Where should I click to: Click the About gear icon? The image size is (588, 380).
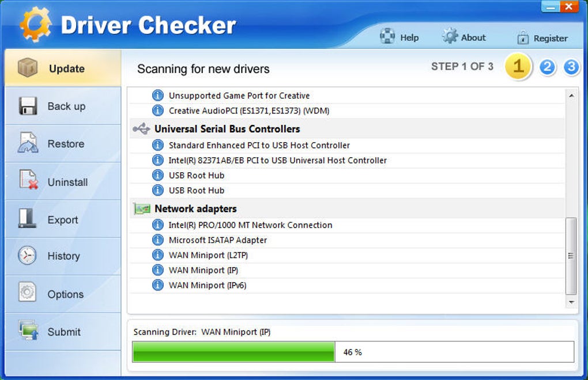tap(450, 36)
